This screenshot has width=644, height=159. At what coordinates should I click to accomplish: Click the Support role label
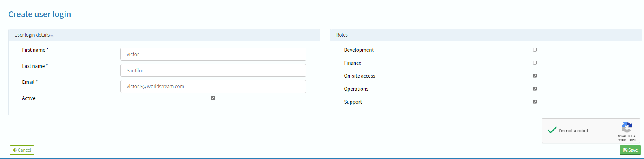point(353,102)
